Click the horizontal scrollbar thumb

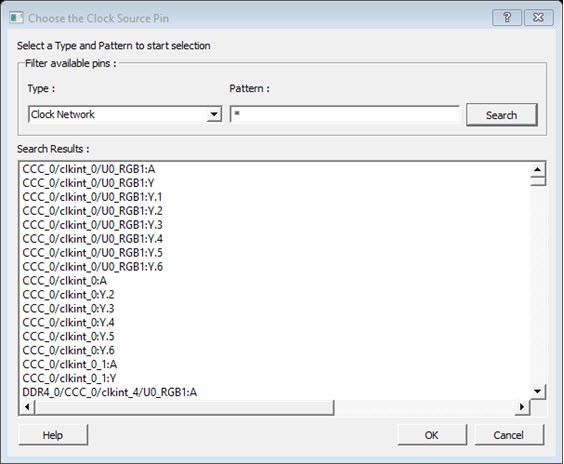coord(184,407)
